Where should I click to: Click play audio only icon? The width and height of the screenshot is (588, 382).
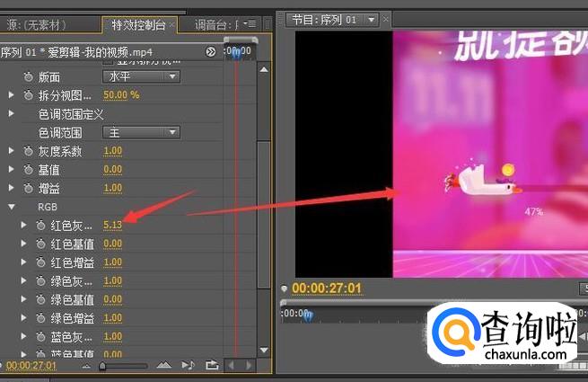(188, 365)
